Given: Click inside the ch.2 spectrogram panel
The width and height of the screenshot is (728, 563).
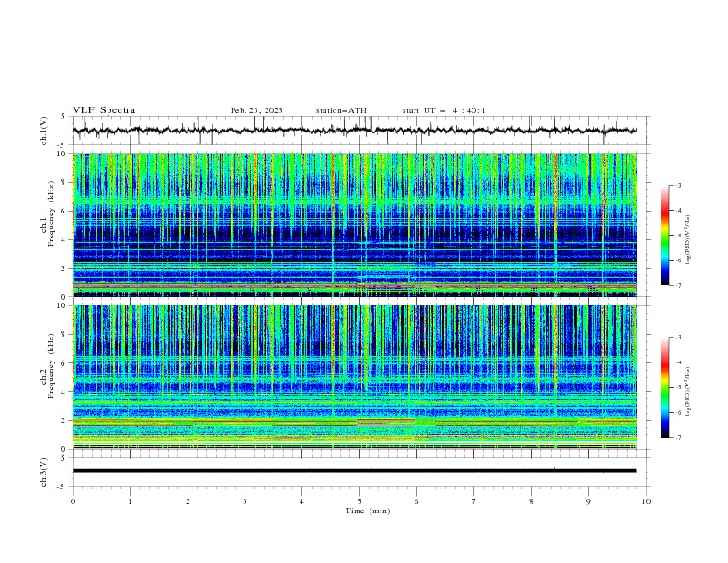Looking at the screenshot, I should pos(354,377).
